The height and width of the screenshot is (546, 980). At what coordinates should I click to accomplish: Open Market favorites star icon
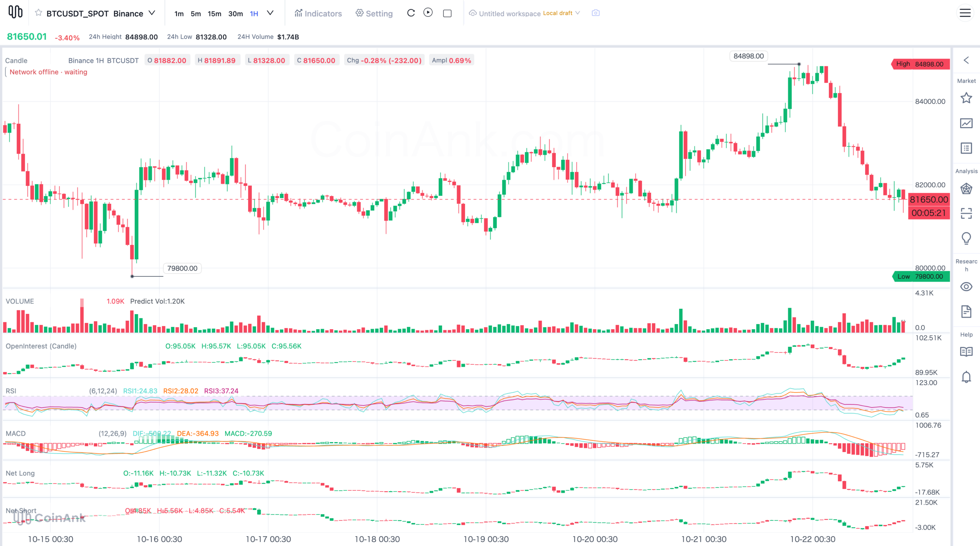[966, 98]
